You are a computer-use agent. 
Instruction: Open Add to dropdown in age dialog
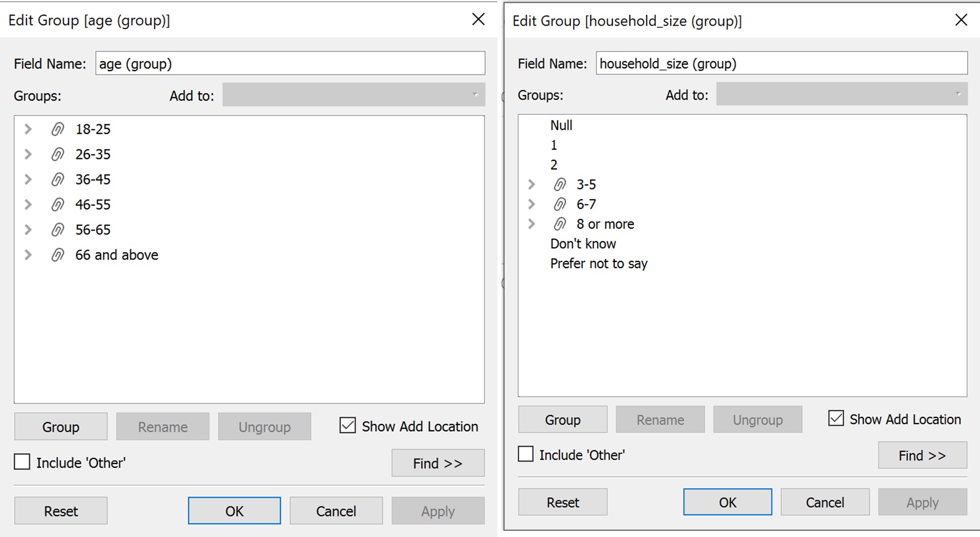pyautogui.click(x=354, y=95)
